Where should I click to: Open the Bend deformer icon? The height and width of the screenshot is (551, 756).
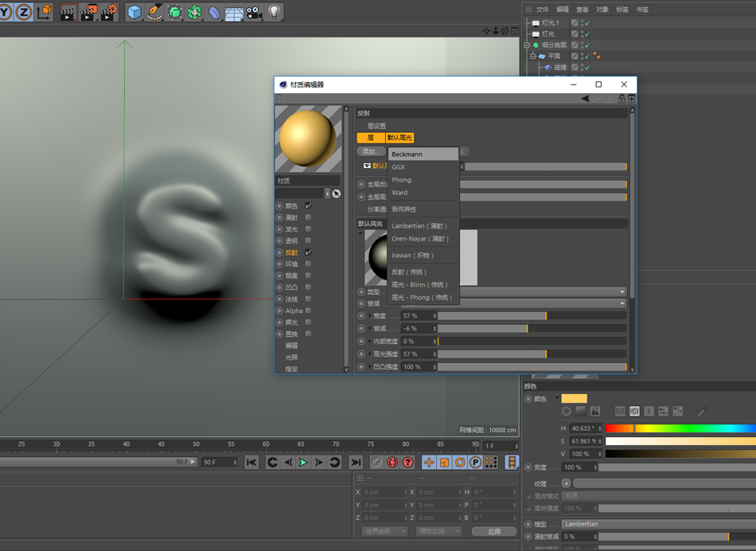tap(214, 12)
